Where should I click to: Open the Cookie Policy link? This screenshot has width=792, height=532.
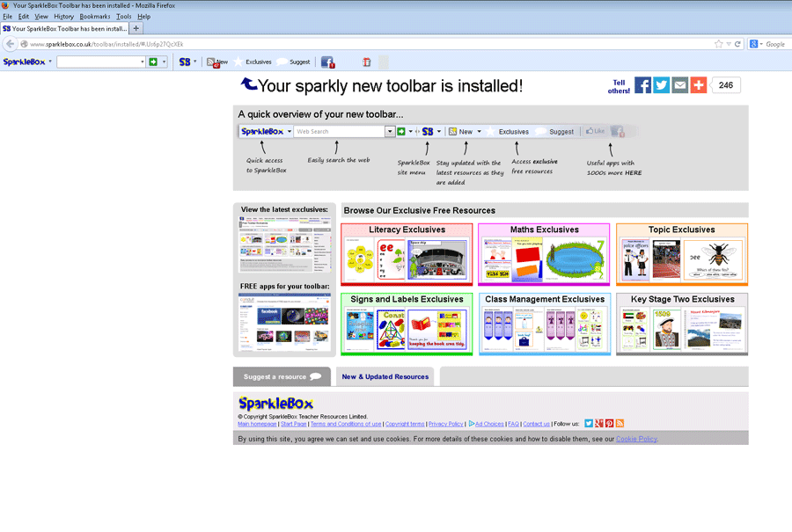[x=636, y=439]
